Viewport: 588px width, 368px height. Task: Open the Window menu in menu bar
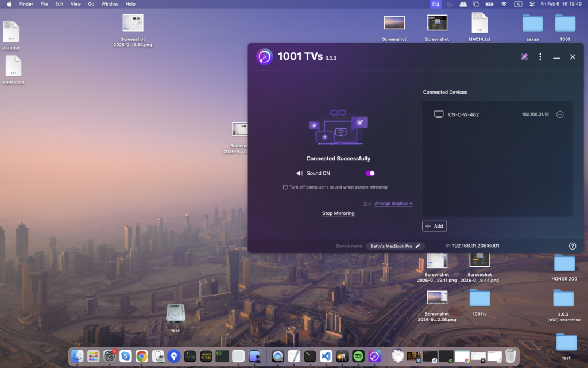(110, 4)
